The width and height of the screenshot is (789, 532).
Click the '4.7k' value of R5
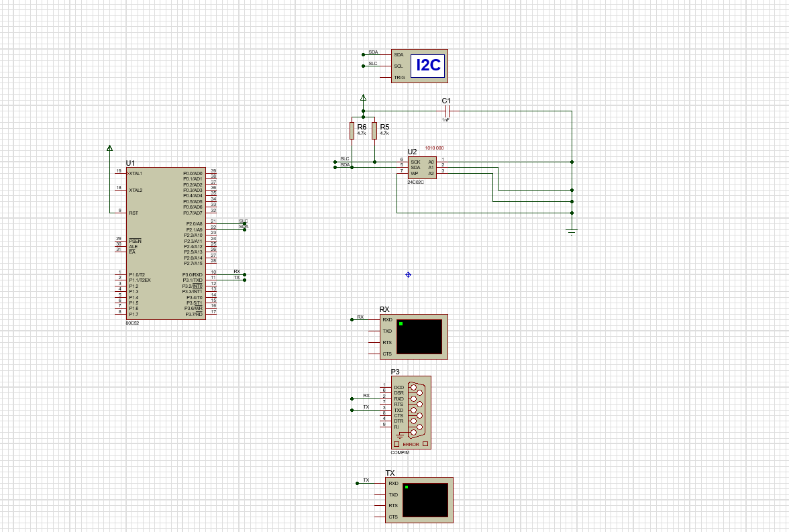click(x=384, y=134)
